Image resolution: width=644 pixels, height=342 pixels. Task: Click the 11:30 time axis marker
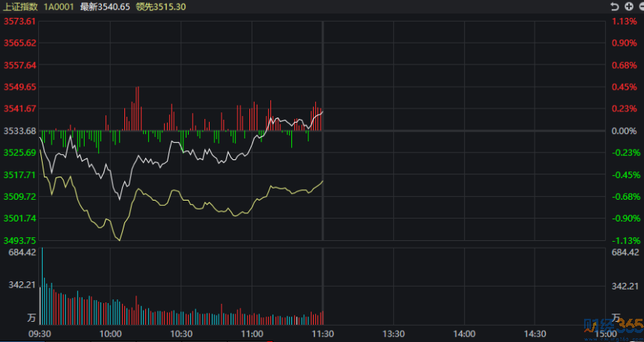[x=323, y=334]
